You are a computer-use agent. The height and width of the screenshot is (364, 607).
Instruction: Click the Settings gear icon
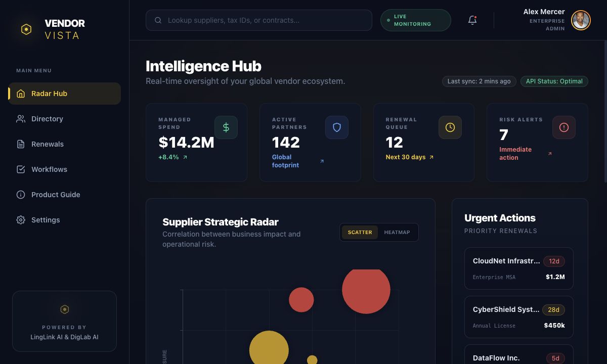click(x=21, y=220)
